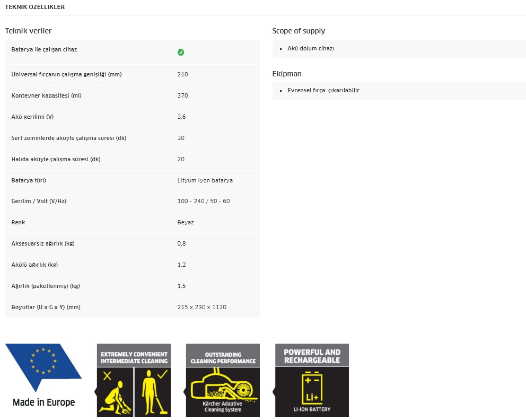
Task: Click the Akülü ağırlık (kg) label
Action: (x=34, y=264)
